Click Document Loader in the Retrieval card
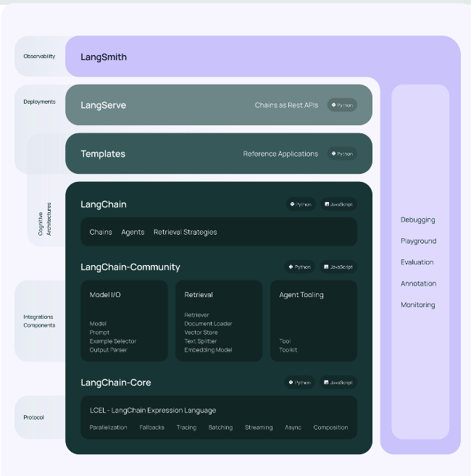This screenshot has width=471, height=476. tap(208, 324)
